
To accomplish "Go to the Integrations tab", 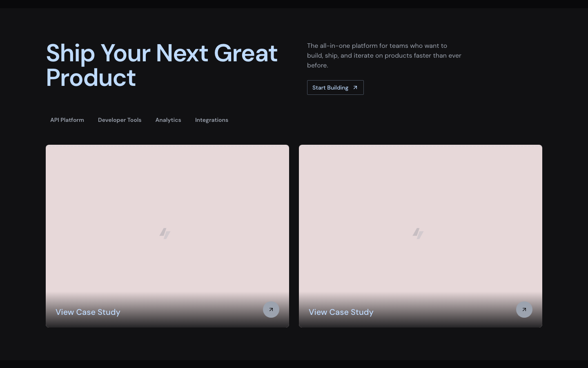I will (212, 120).
